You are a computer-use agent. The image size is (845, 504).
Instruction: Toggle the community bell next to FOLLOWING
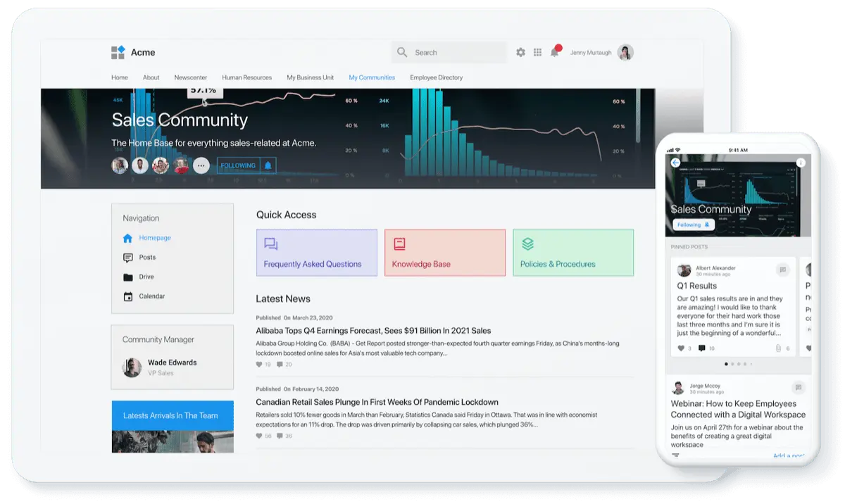pos(268,165)
